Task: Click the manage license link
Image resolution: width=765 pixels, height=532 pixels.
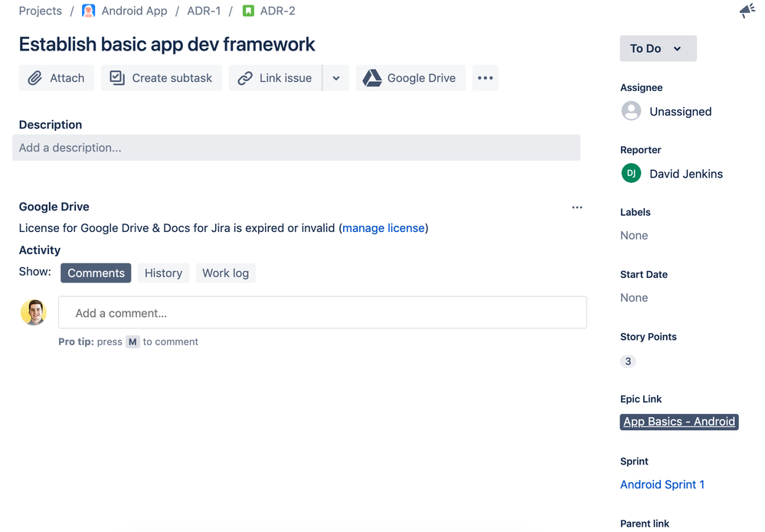Action: pos(384,228)
